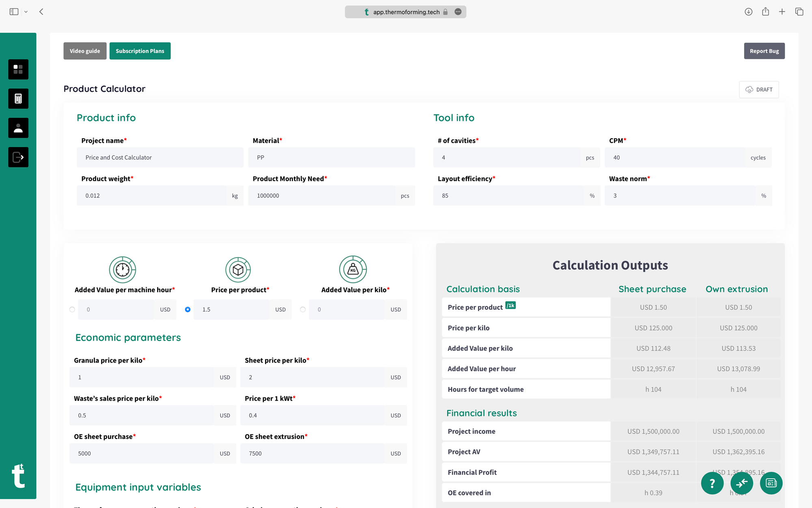Image resolution: width=812 pixels, height=508 pixels.
Task: Select the Added Value per machine hour radio
Action: tap(72, 310)
